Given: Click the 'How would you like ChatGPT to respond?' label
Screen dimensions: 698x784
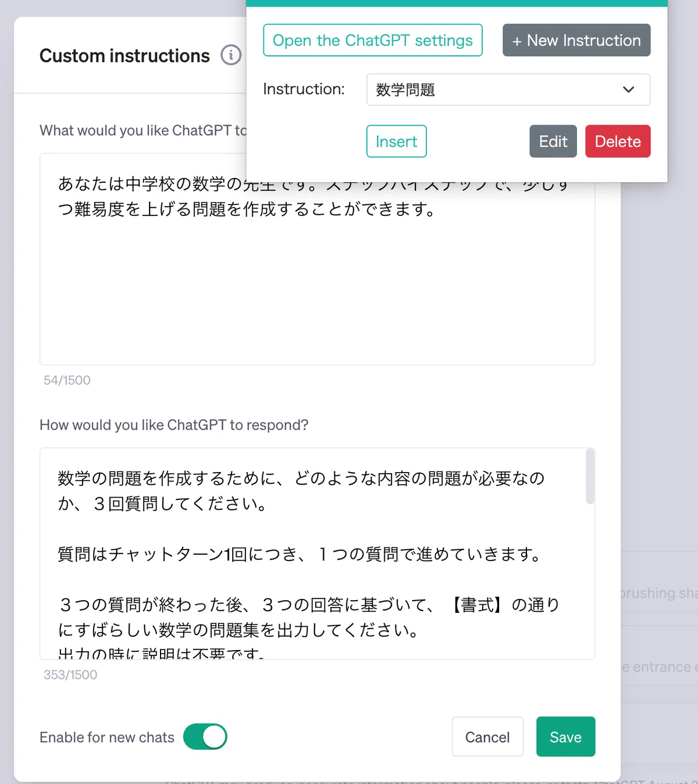Looking at the screenshot, I should 174,425.
